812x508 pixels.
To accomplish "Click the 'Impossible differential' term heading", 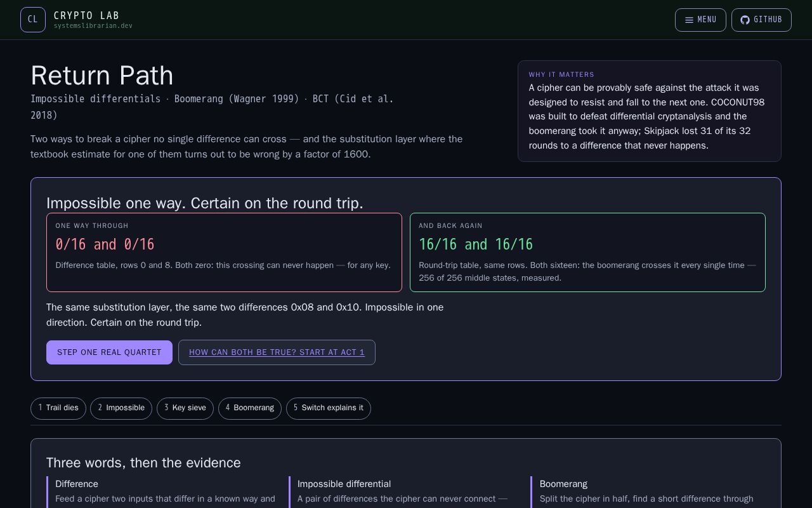I will [x=344, y=484].
